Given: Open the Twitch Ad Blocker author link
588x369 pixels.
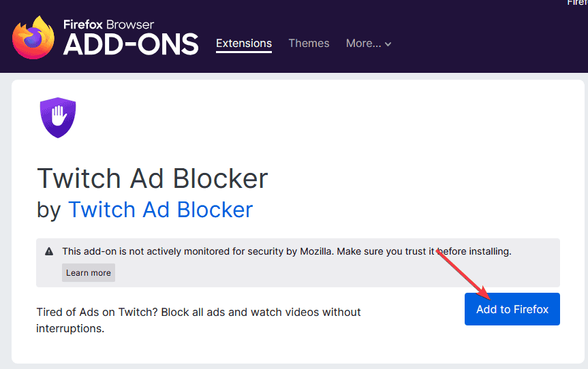Looking at the screenshot, I should click(160, 210).
